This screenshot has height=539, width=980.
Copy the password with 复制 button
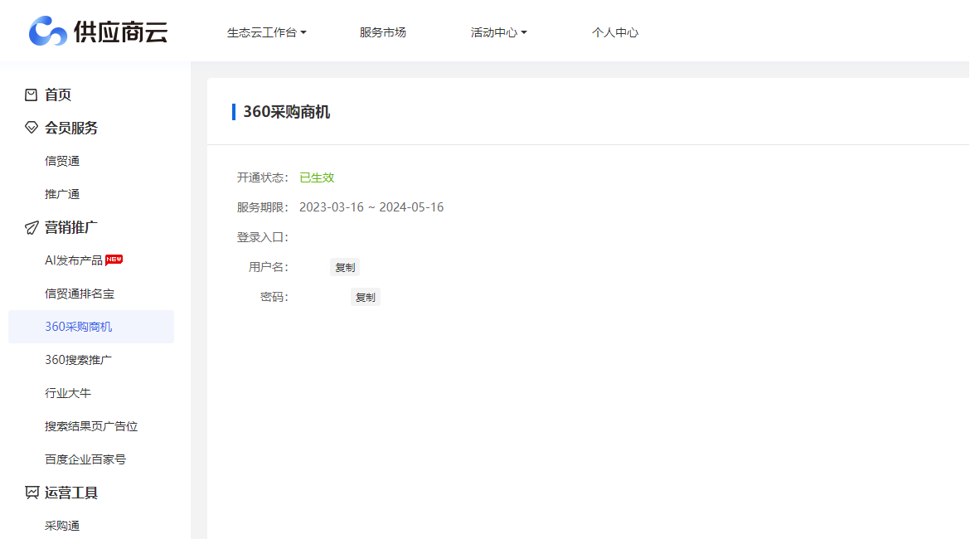(x=366, y=297)
